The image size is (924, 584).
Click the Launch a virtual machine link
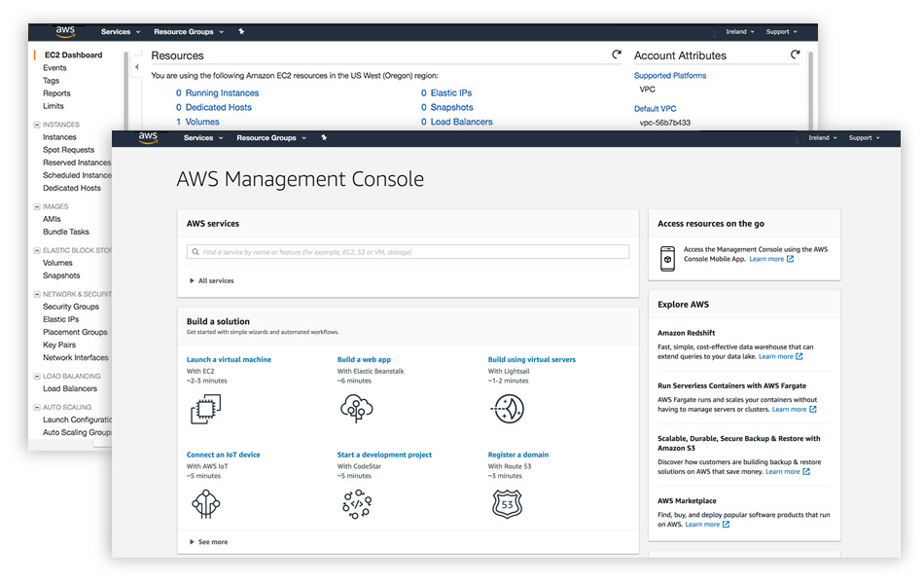(229, 359)
